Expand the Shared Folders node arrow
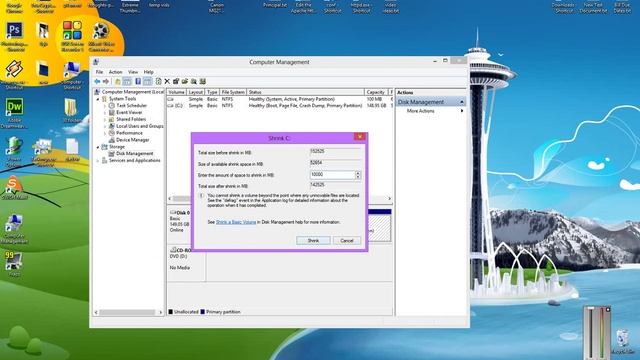Screen dimensions: 640x360 point(105,120)
